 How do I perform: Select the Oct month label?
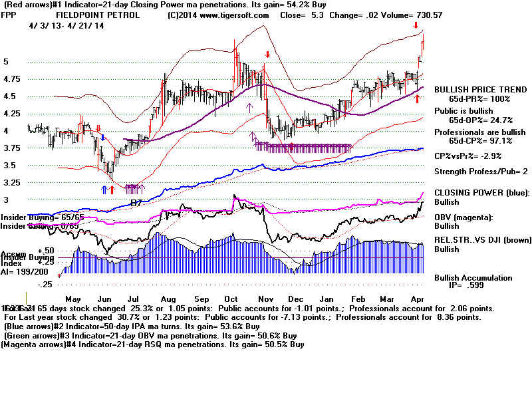[231, 299]
